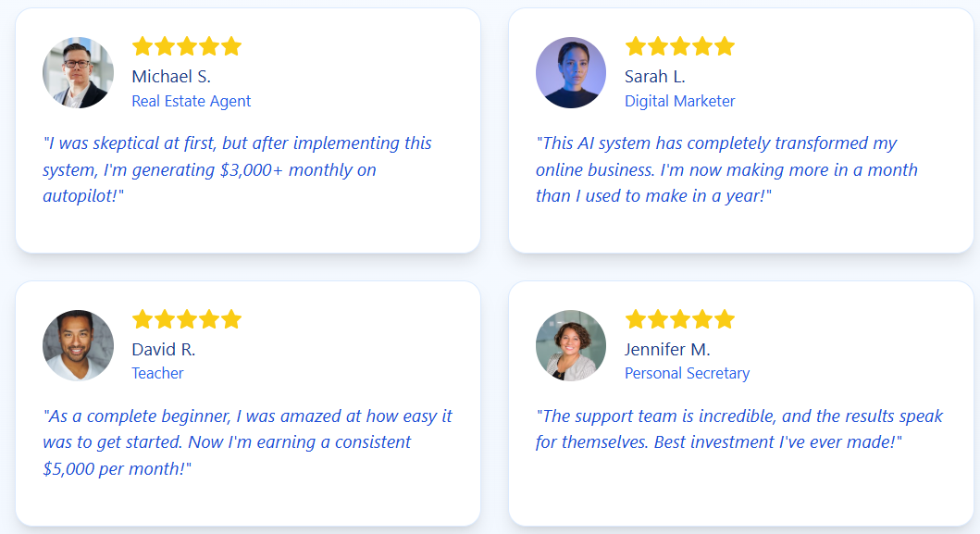Click Sarah L.'s AI system testimonial text
The image size is (980, 534).
pyautogui.click(x=726, y=169)
